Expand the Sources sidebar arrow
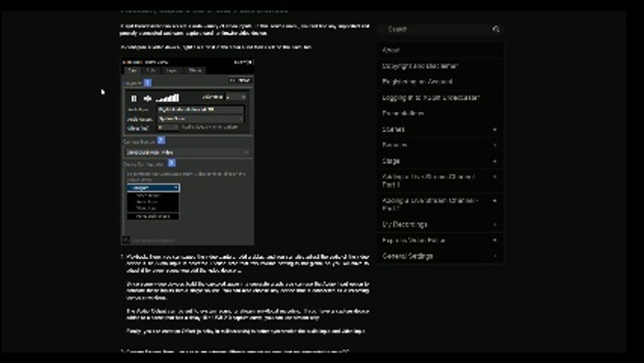Image resolution: width=644 pixels, height=363 pixels. (494, 145)
